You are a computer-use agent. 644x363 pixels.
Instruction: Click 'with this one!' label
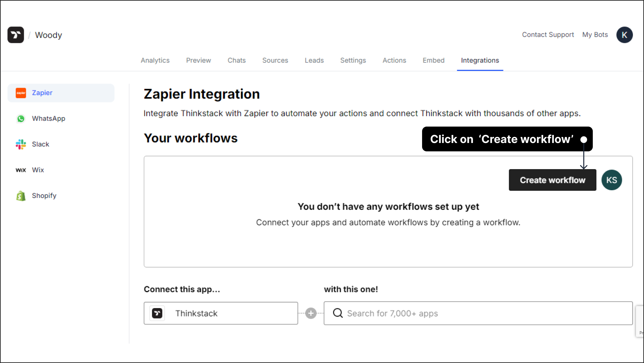(x=351, y=289)
